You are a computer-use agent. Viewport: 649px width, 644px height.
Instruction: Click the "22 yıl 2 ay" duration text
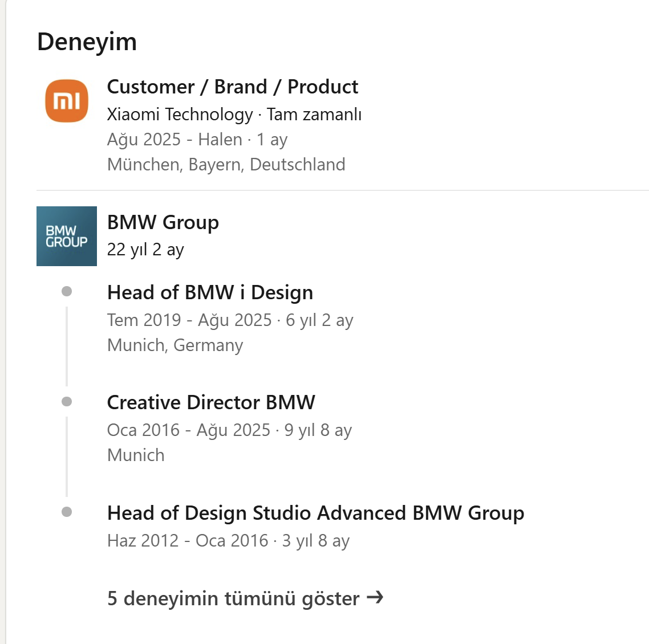[x=145, y=250]
